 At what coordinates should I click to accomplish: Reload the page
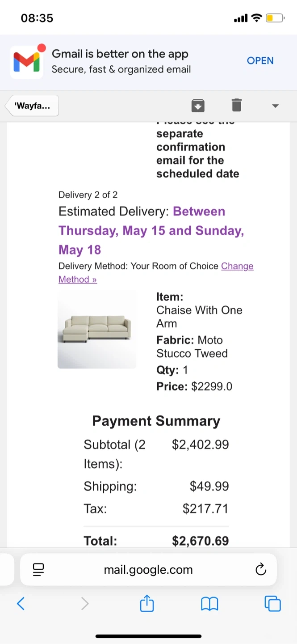tap(260, 569)
